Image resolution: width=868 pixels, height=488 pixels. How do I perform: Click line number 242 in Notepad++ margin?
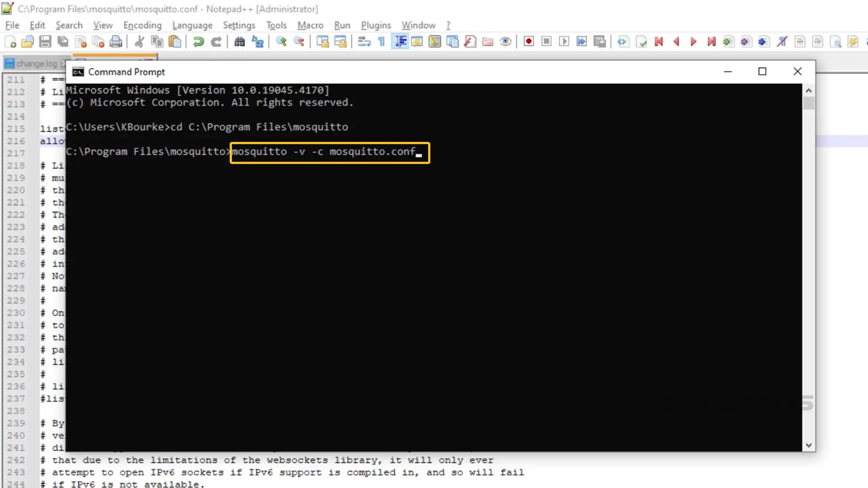click(x=16, y=460)
